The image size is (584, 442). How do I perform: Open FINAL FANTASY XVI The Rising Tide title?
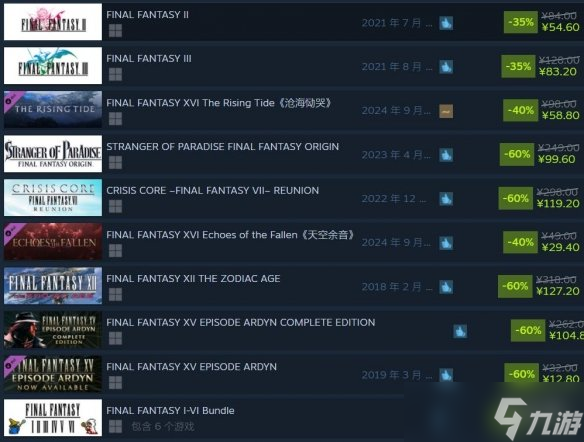[219, 103]
